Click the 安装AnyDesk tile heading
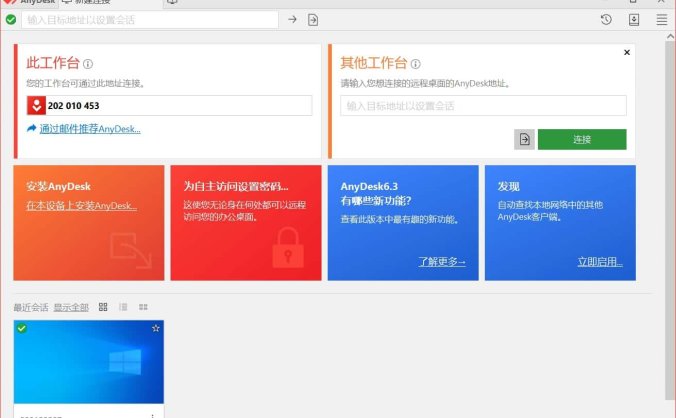The image size is (676, 418). [58, 187]
